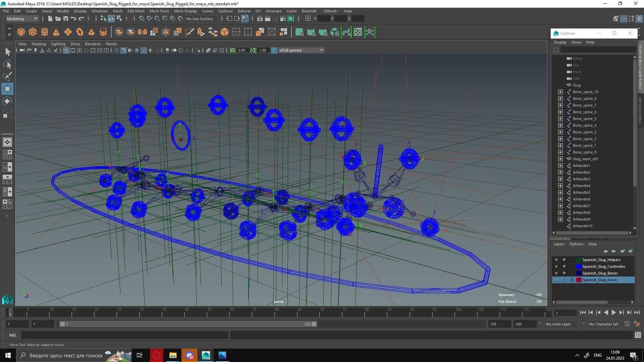The image size is (644, 362).
Task: Open the No Anim Layer dropdown
Action: coord(565,324)
